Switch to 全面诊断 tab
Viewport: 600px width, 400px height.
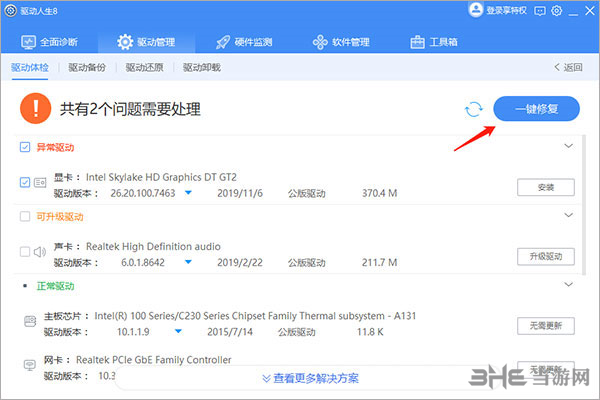49,42
